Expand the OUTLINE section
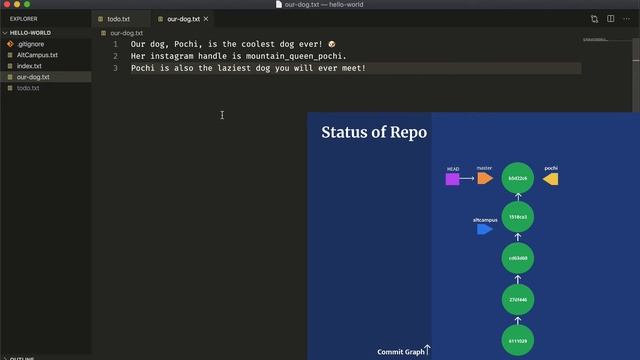 click(22, 358)
